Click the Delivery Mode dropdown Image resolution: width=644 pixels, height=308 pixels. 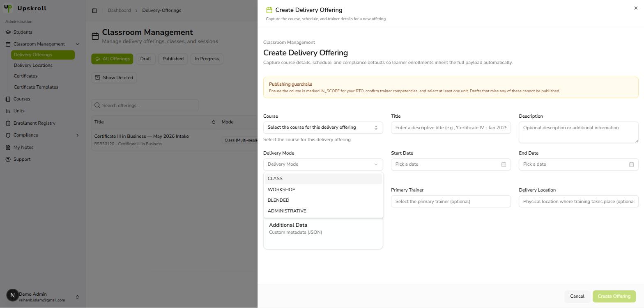[323, 164]
